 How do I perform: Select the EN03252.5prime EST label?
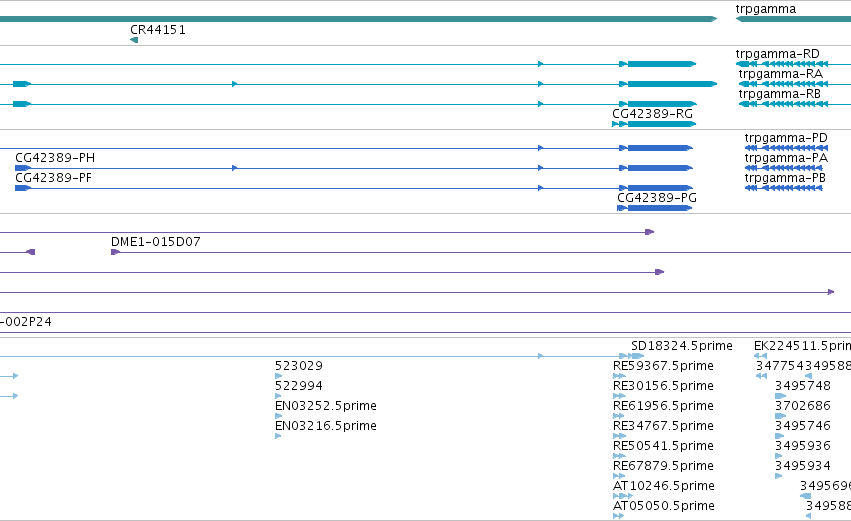pos(326,406)
